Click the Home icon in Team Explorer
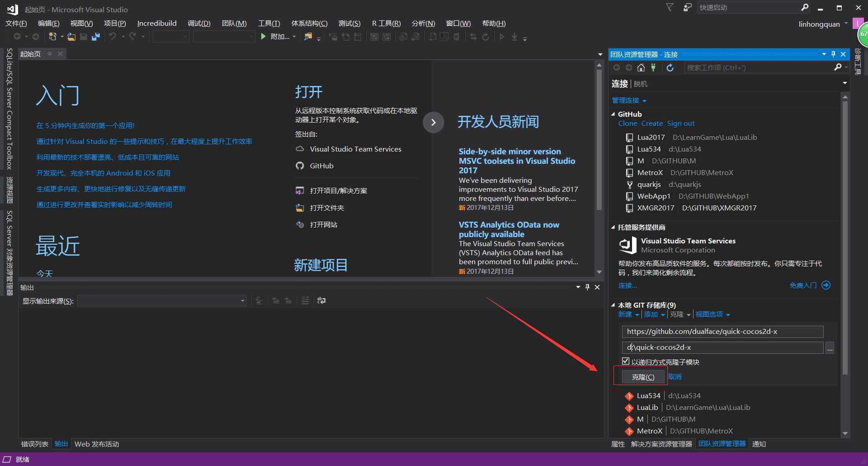The height and width of the screenshot is (466, 868). pos(641,68)
